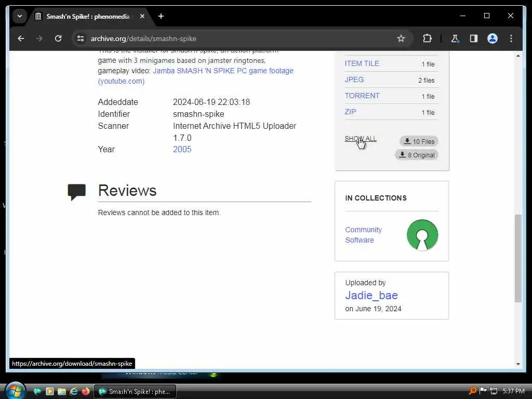This screenshot has height=399, width=532.
Task: Download all 10 Files
Action: coord(419,141)
